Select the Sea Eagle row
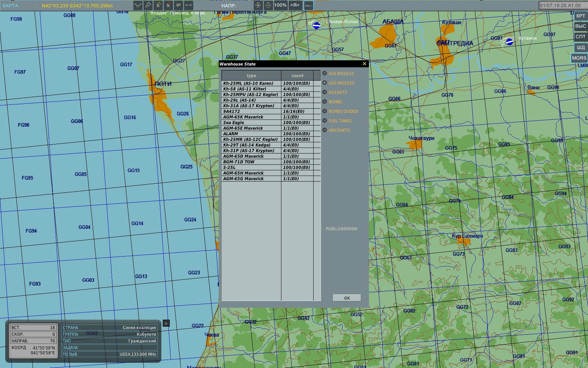This screenshot has height=368, width=588. coord(271,123)
